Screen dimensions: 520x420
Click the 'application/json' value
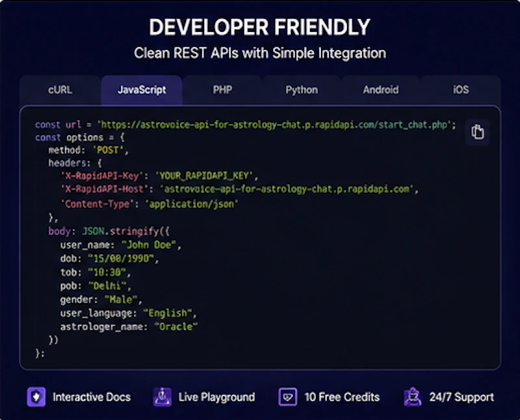click(192, 203)
